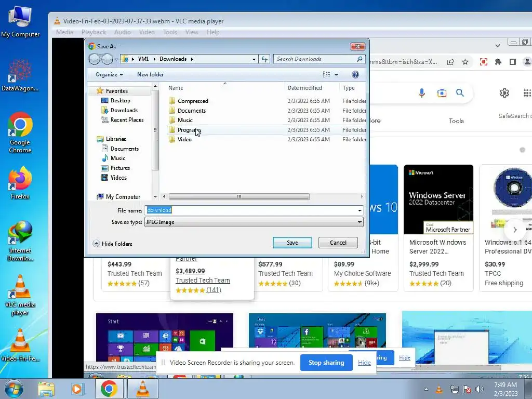The image size is (532, 399).
Task: Click the VM1 breadcrumb in address bar
Action: (x=143, y=59)
